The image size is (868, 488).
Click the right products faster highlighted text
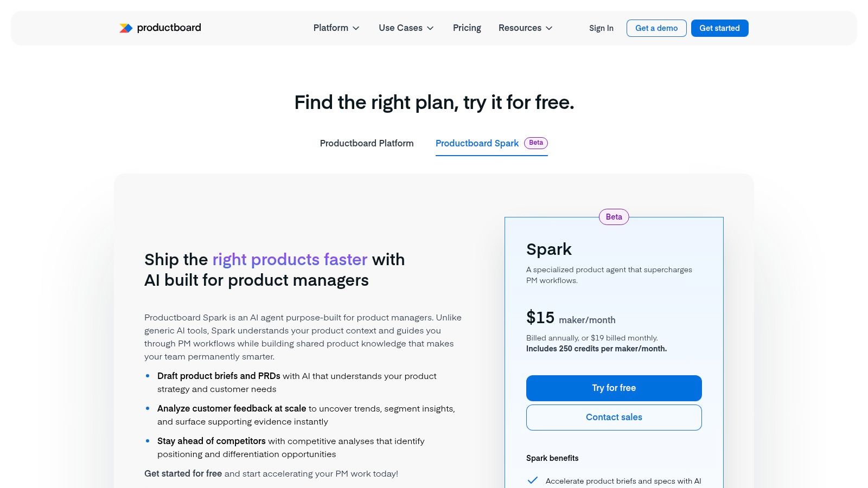[289, 259]
